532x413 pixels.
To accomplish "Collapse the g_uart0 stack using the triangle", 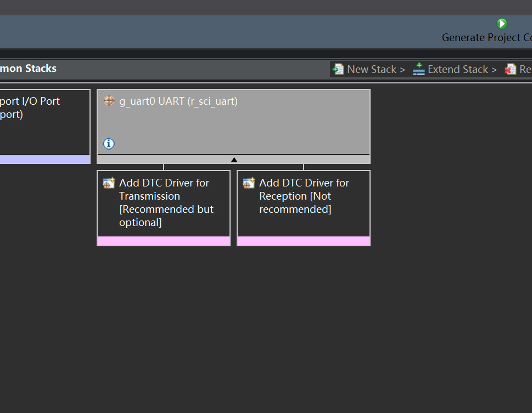I will 234,160.
